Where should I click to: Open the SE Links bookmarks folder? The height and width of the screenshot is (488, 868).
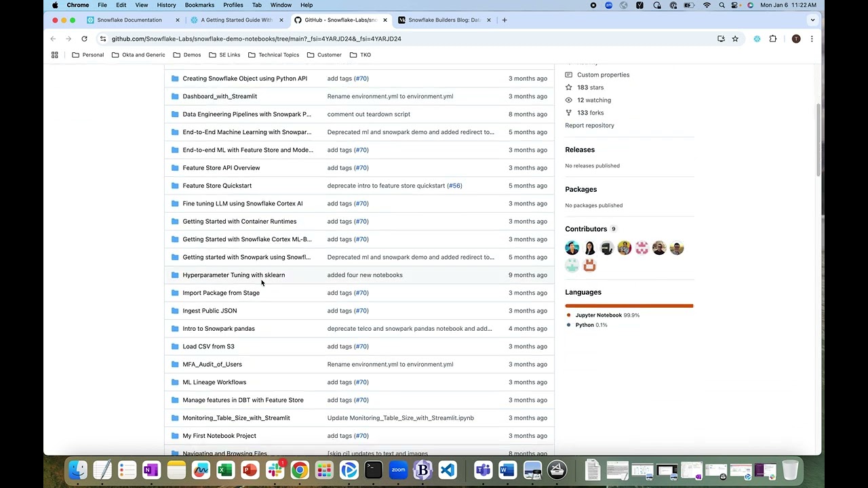coord(224,55)
